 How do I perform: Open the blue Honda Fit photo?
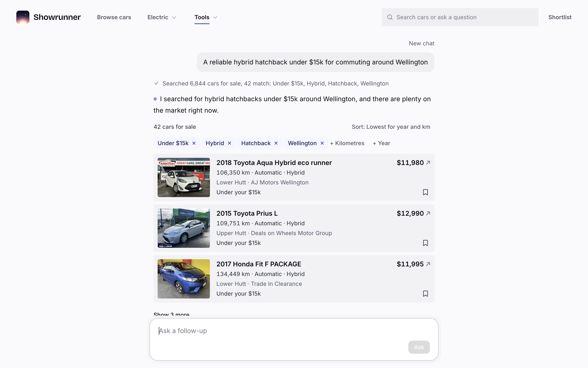184,279
